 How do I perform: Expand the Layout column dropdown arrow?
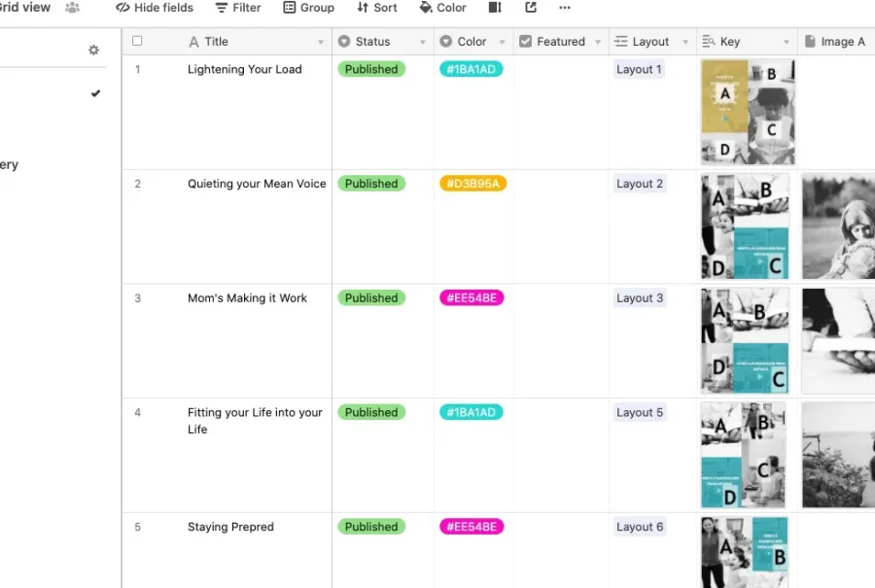tap(685, 43)
